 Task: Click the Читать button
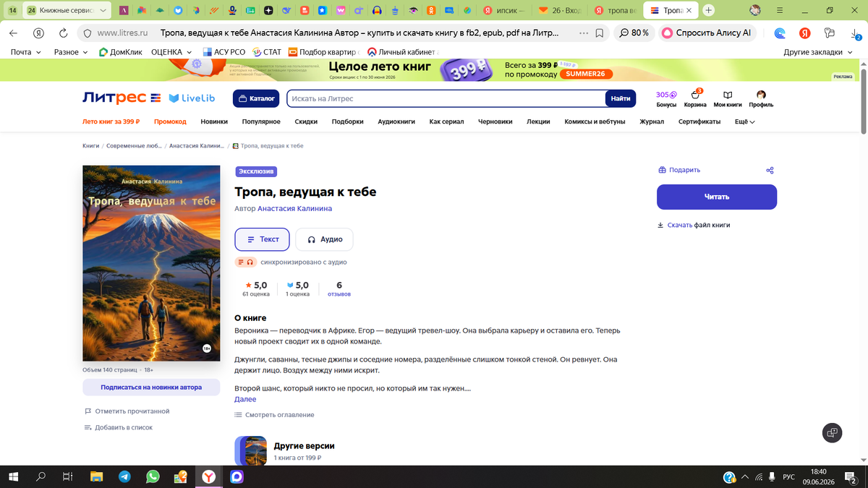717,197
